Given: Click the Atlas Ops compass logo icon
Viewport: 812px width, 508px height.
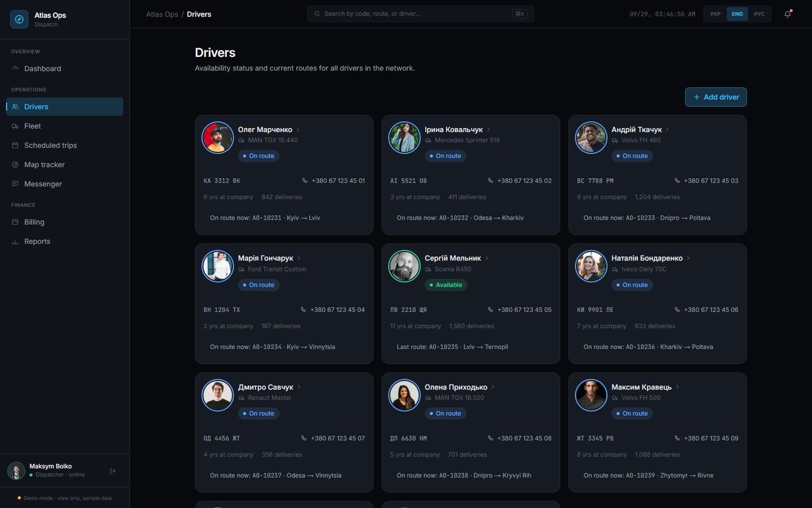Looking at the screenshot, I should pos(19,19).
